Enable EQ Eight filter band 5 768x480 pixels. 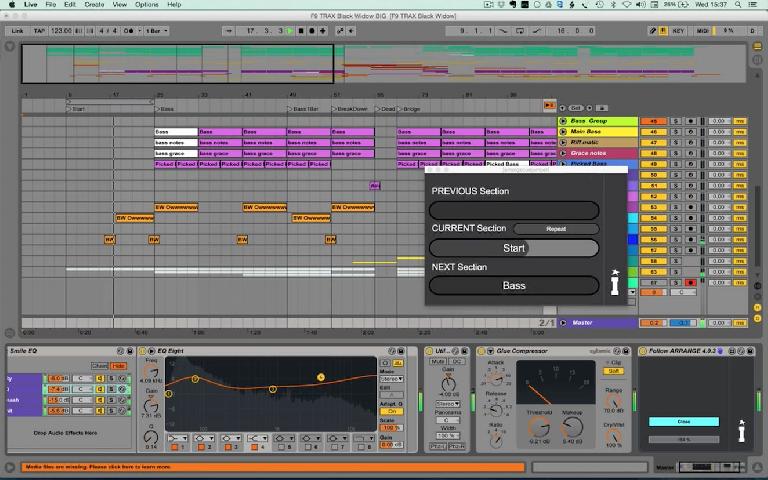pos(281,447)
